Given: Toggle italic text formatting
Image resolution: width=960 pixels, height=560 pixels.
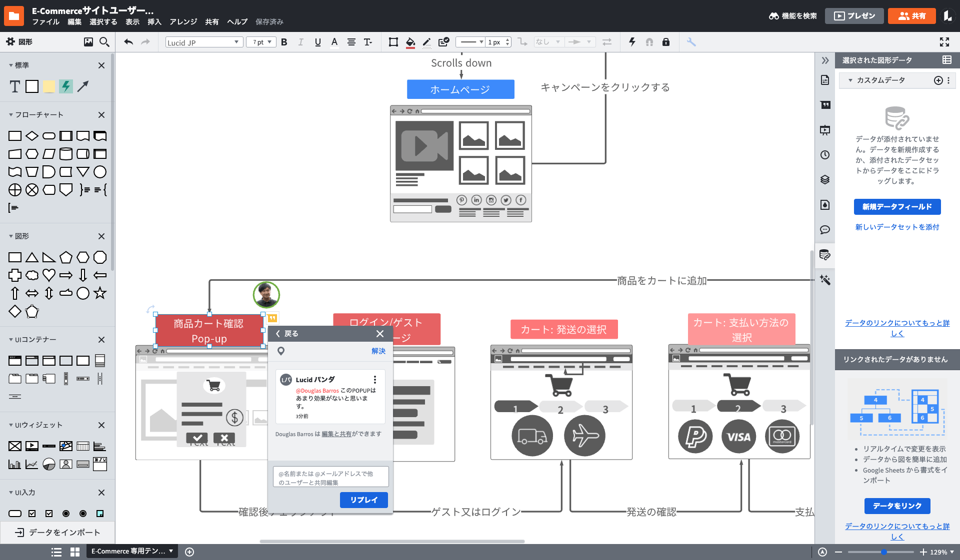Looking at the screenshot, I should 300,42.
